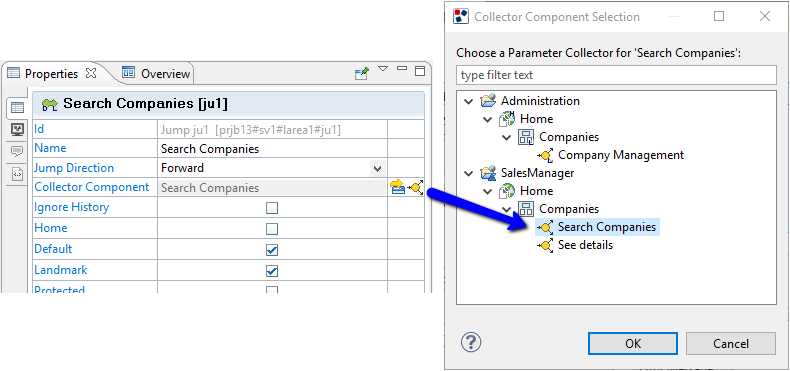This screenshot has width=790, height=371.
Task: Click the Collector Component property label
Action: coord(92,187)
